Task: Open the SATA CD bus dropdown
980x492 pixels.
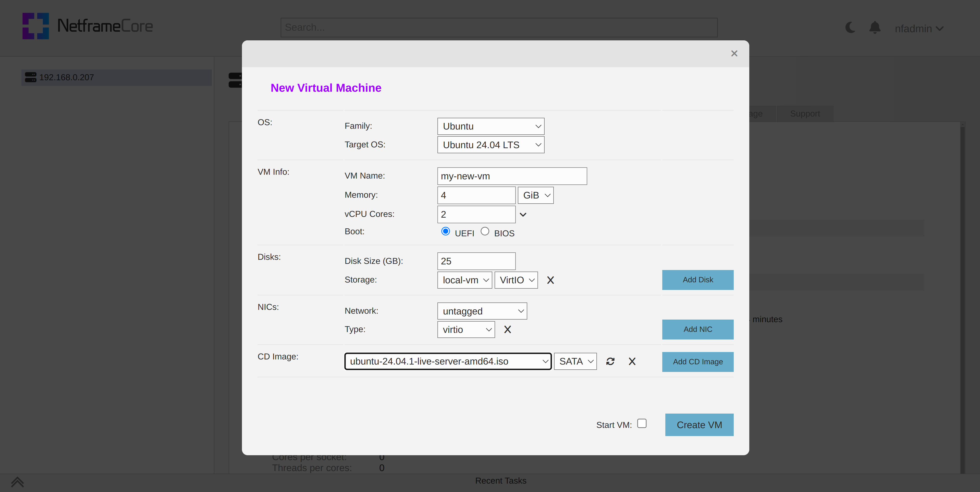Action: pyautogui.click(x=575, y=361)
